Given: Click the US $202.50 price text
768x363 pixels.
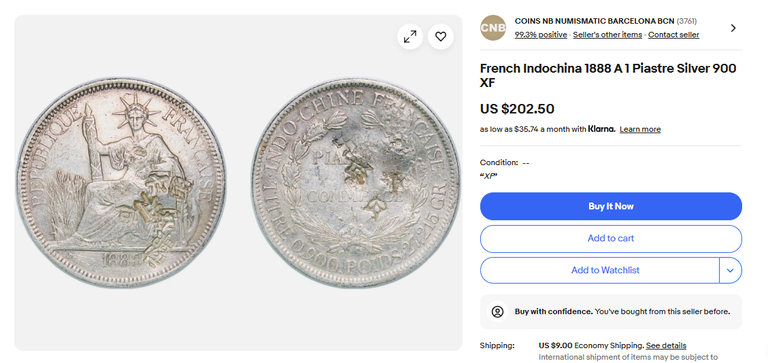Looking at the screenshot, I should click(517, 109).
